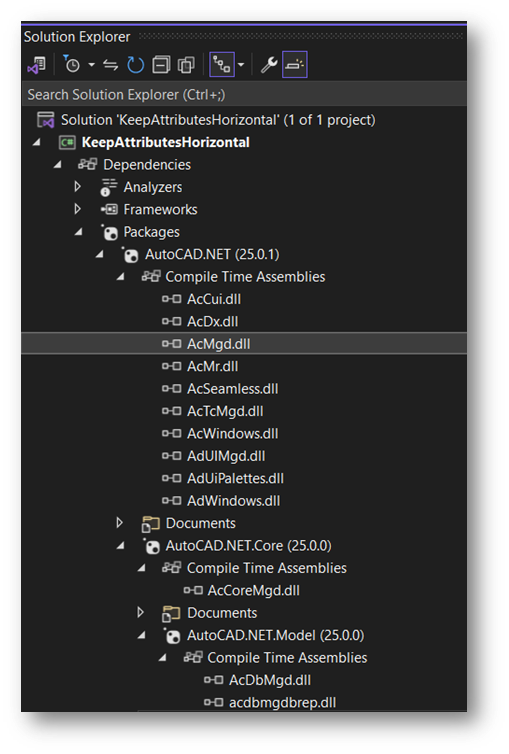Select AcCoreMgd.dll assembly

click(253, 591)
